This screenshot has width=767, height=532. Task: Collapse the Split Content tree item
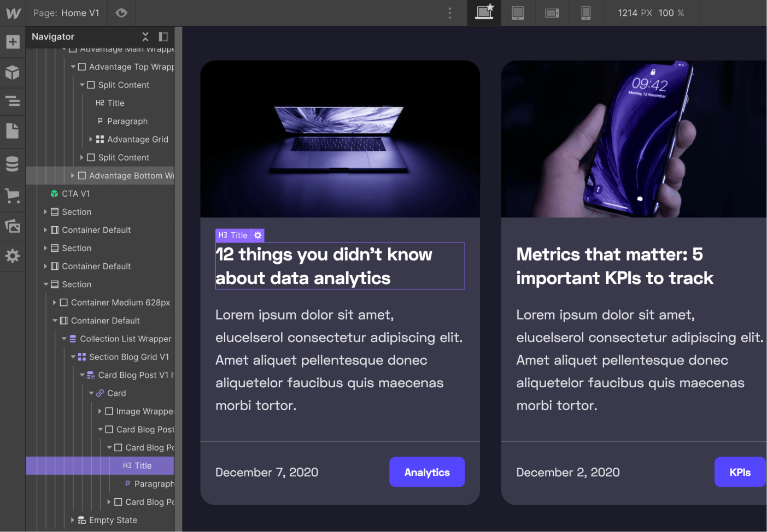(x=83, y=85)
